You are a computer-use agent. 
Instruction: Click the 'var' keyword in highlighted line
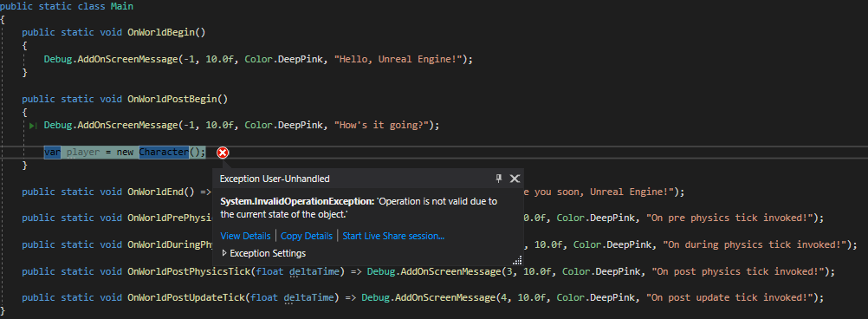[53, 152]
